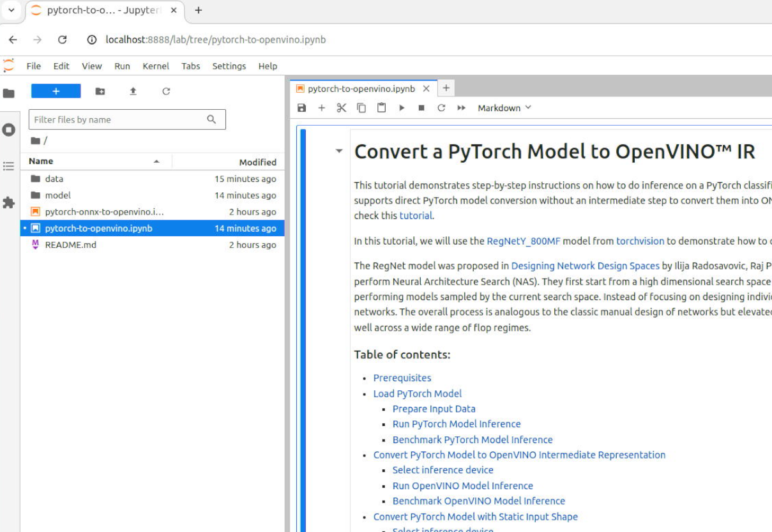The height and width of the screenshot is (532, 772).
Task: Open the Kernel menu
Action: [x=156, y=66]
